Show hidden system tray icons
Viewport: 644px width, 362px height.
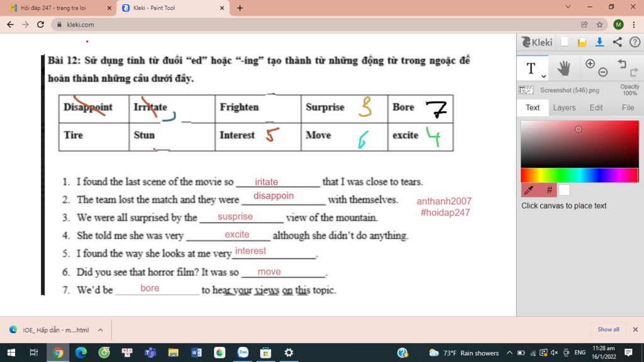click(x=509, y=353)
